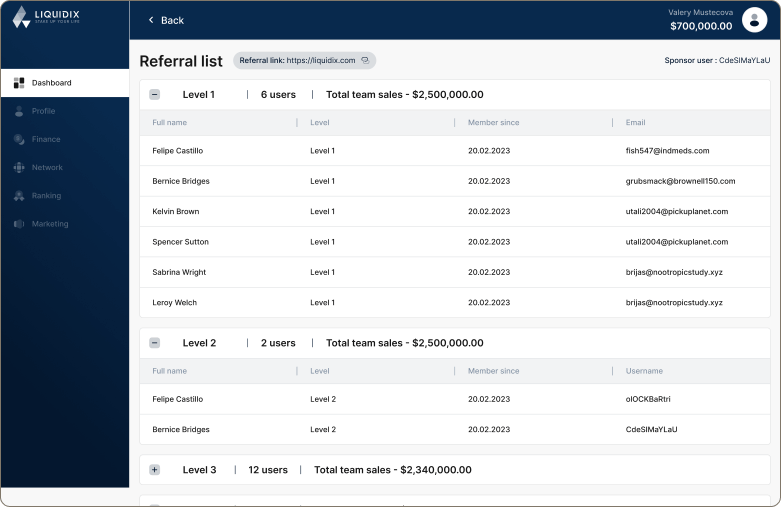This screenshot has height=507, width=781.
Task: Go back using the Back button
Action: tap(166, 20)
